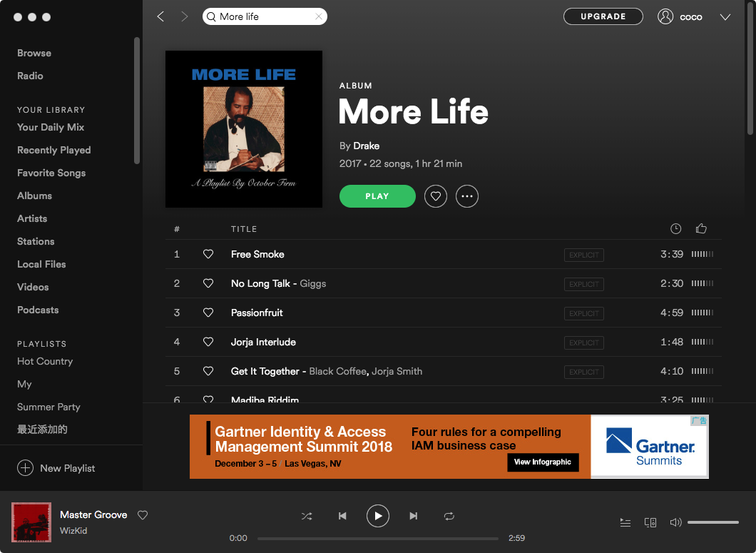Viewport: 756px width, 553px height.
Task: Open WizKid from now playing bar
Action: point(73,531)
